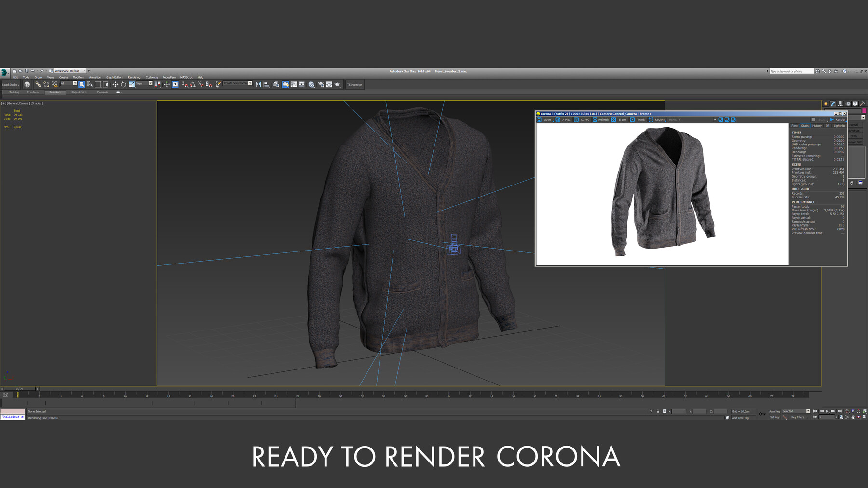Click the Mirror tool icon

258,84
